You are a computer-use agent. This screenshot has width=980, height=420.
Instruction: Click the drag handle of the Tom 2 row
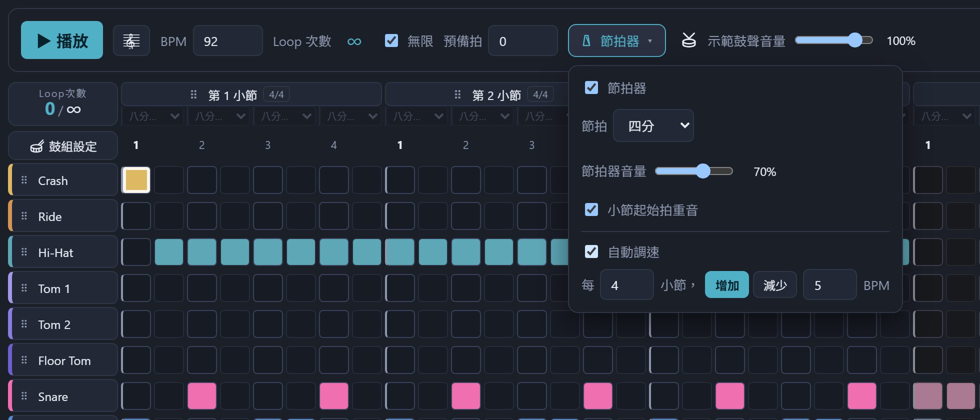(24, 324)
